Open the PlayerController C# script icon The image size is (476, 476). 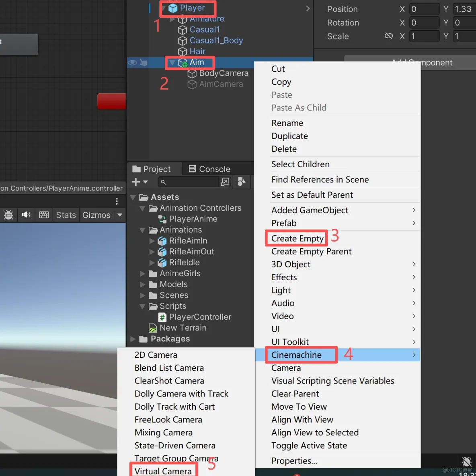pos(162,317)
